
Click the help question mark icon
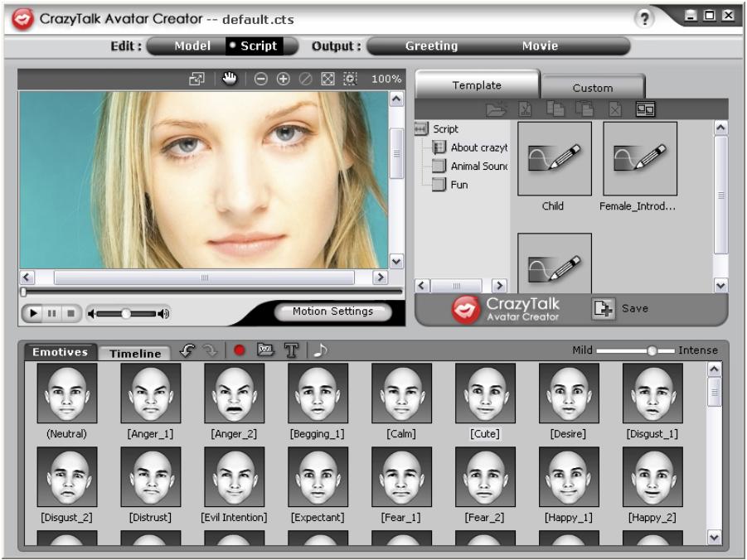[644, 19]
